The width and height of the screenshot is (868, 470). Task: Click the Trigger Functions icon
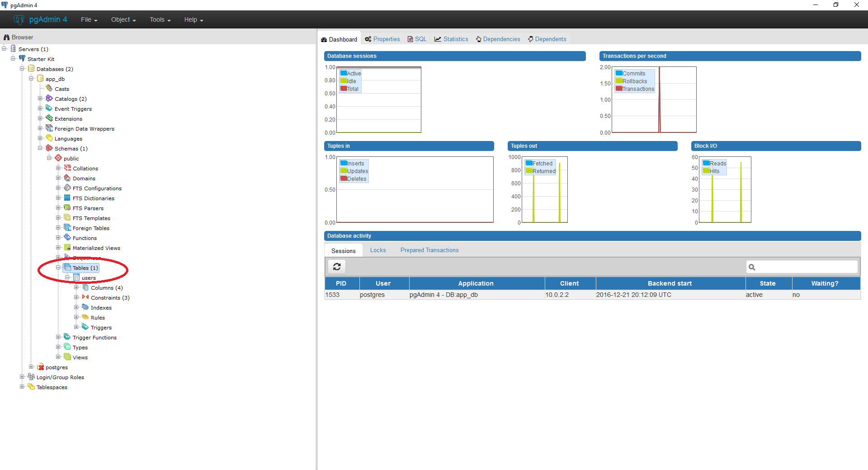click(x=67, y=337)
